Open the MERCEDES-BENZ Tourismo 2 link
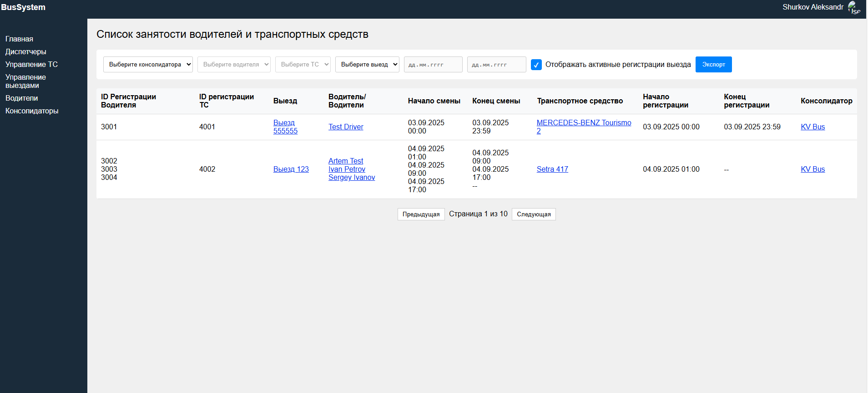The height and width of the screenshot is (393, 868). tap(584, 127)
